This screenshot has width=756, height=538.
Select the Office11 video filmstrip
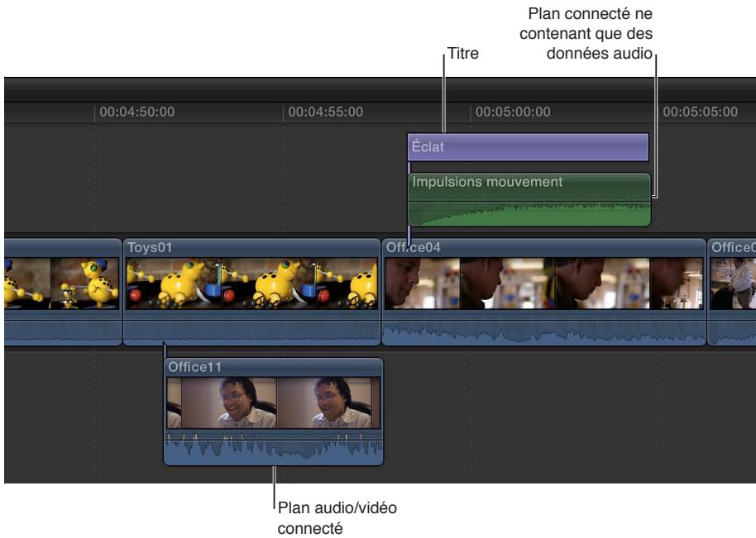tap(274, 403)
